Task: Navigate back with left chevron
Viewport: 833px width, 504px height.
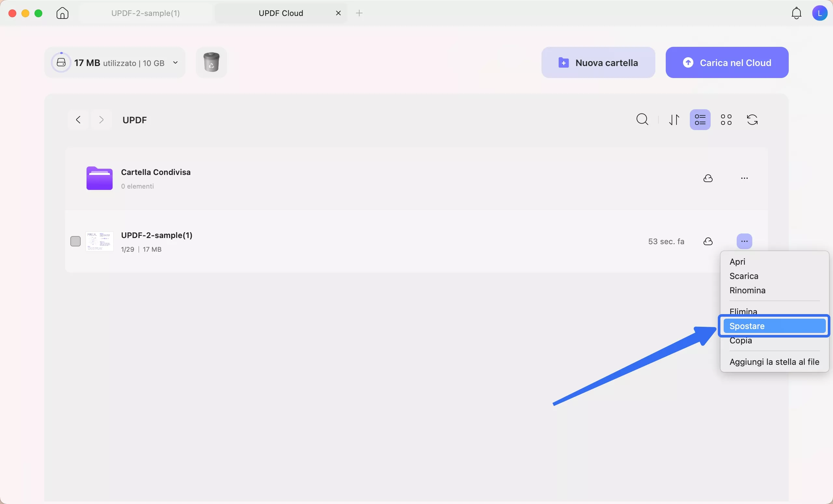Action: click(x=78, y=120)
